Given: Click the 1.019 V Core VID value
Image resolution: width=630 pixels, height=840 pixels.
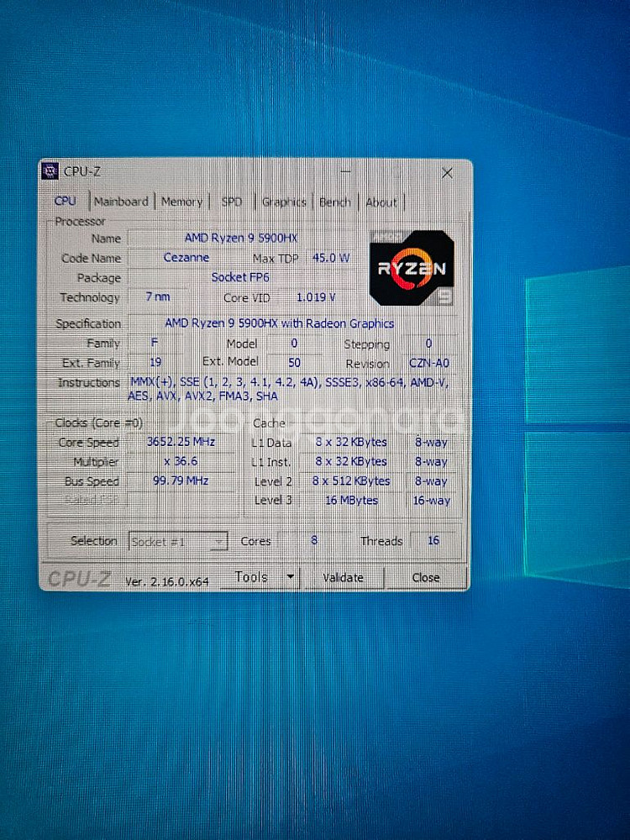Looking at the screenshot, I should point(316,297).
